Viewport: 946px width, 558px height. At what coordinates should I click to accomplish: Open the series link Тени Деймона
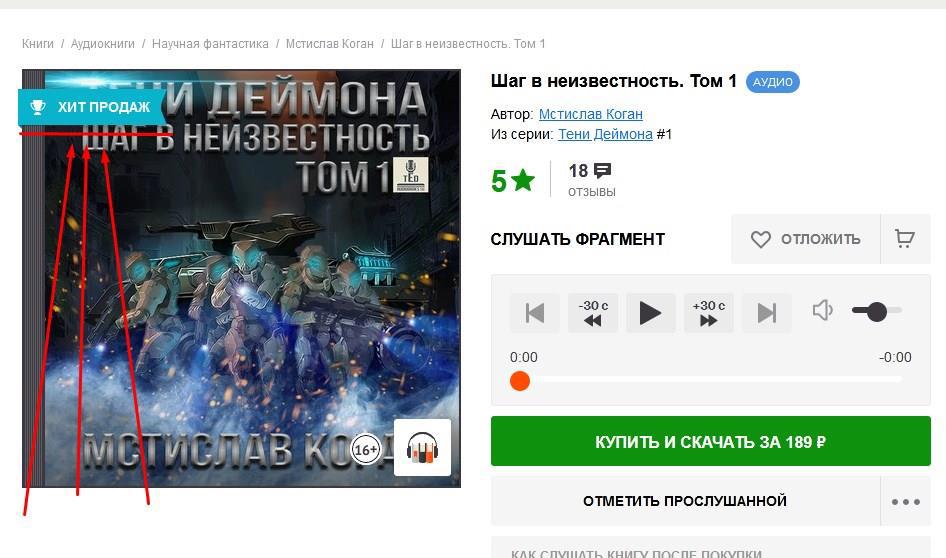[605, 134]
